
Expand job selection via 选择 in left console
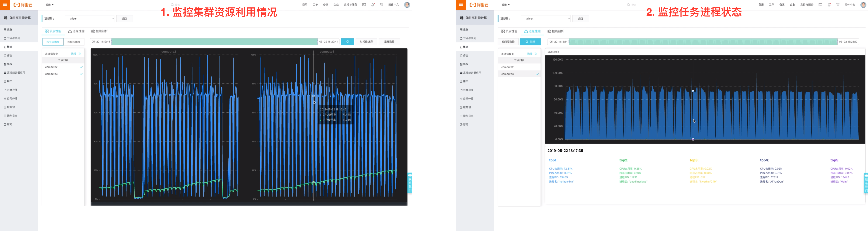(x=76, y=54)
